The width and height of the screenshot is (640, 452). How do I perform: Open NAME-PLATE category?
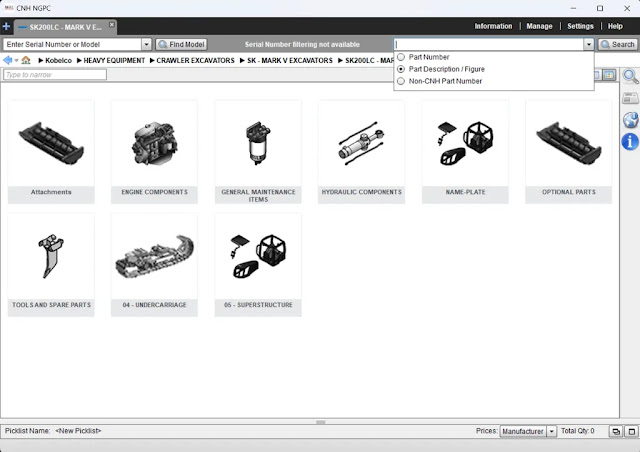[465, 152]
